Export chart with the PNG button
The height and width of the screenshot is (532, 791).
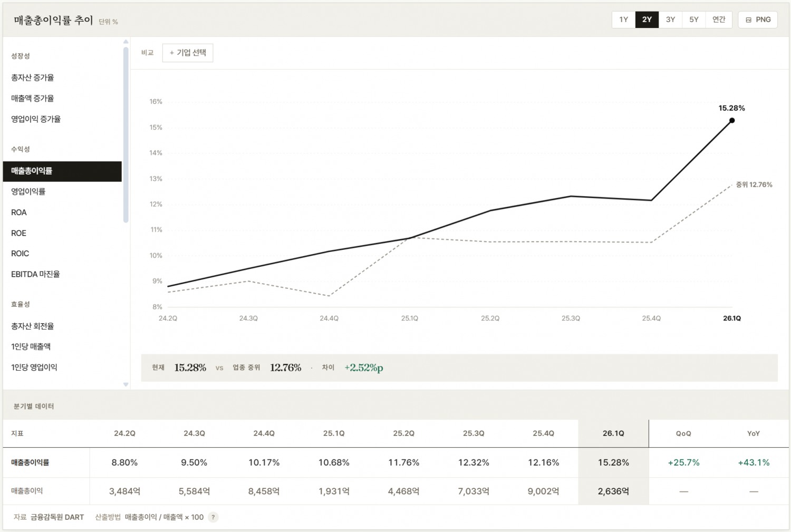(758, 20)
